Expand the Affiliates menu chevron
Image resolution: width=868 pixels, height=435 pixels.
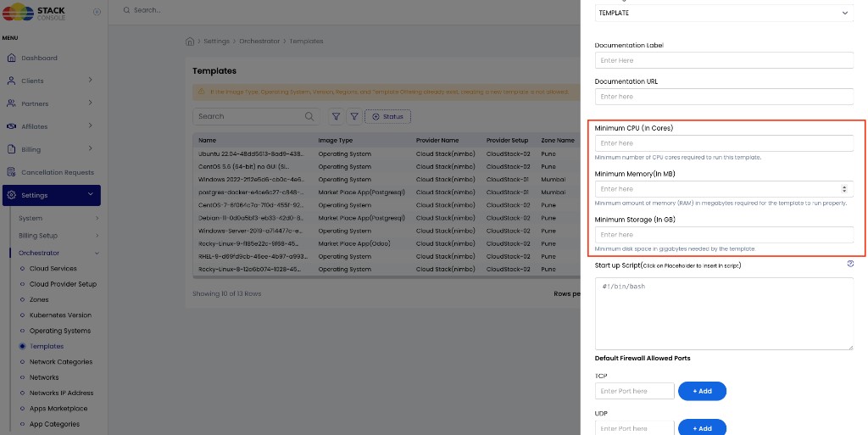click(90, 125)
